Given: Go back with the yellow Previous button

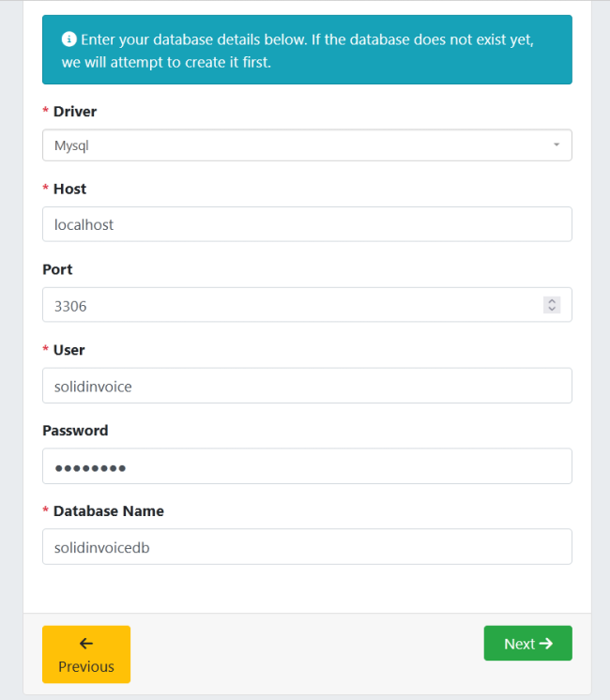Looking at the screenshot, I should click(x=86, y=654).
